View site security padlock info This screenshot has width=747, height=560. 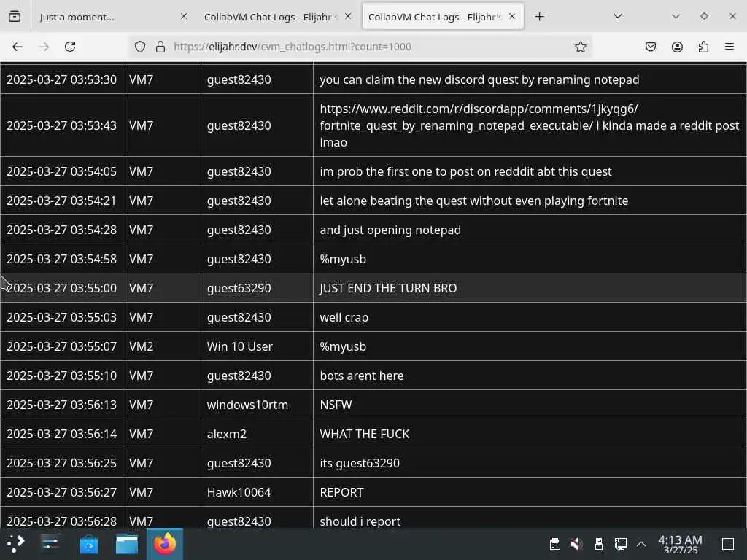coord(160,47)
